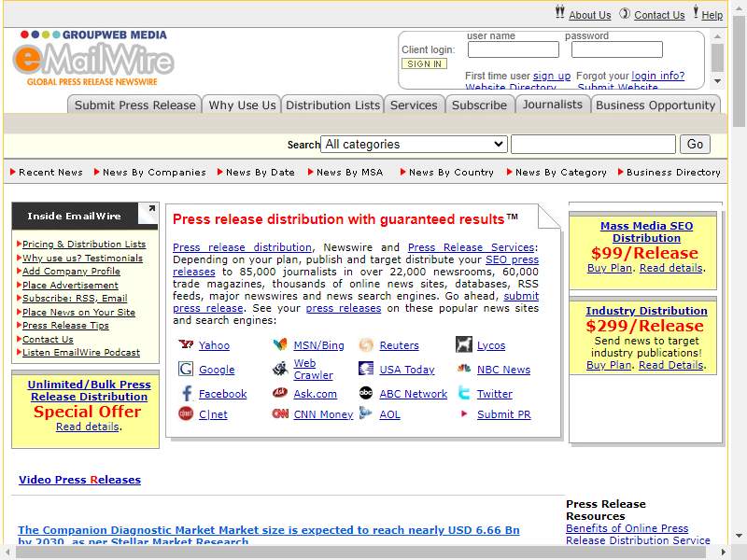This screenshot has width=747, height=560.
Task: Open Industry Distribution link
Action: point(646,311)
